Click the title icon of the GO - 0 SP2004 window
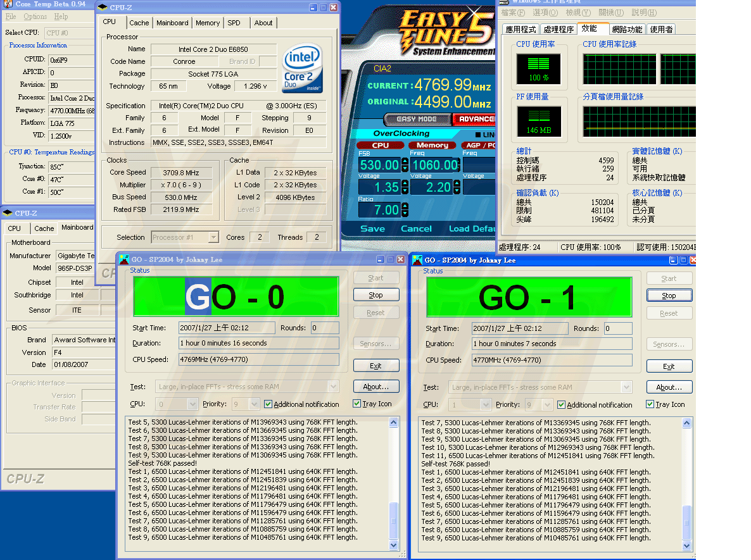This screenshot has width=751, height=560. (x=124, y=259)
